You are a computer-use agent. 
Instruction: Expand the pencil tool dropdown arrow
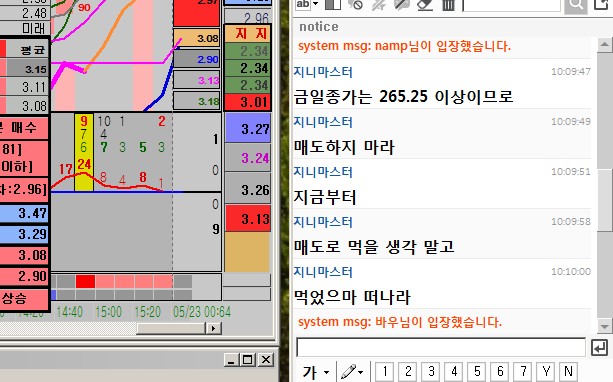click(360, 372)
